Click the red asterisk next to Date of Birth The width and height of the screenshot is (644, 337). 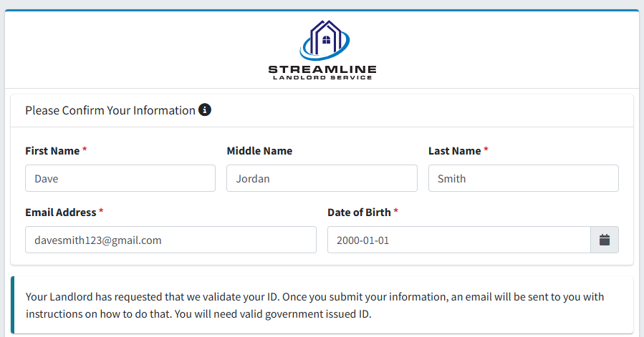[x=396, y=210]
